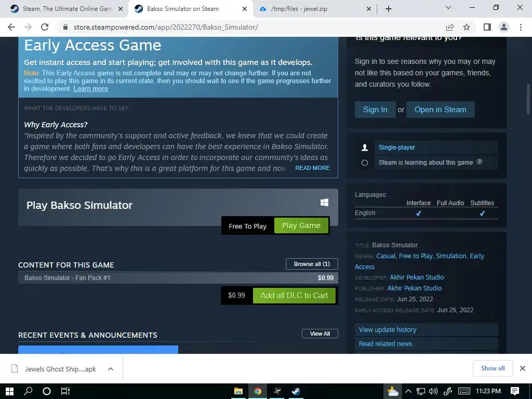
Task: Open the Learn more link
Action: pyautogui.click(x=90, y=88)
